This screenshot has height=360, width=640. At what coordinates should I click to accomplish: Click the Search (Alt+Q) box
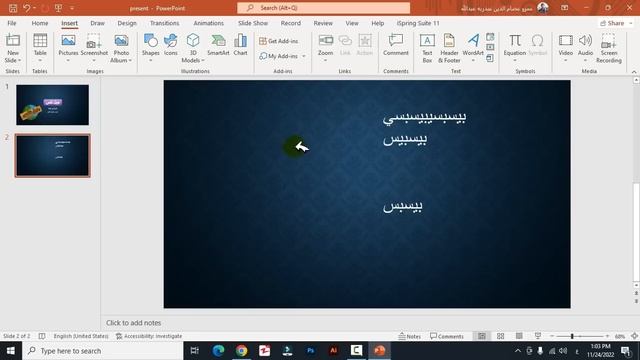coord(324,8)
